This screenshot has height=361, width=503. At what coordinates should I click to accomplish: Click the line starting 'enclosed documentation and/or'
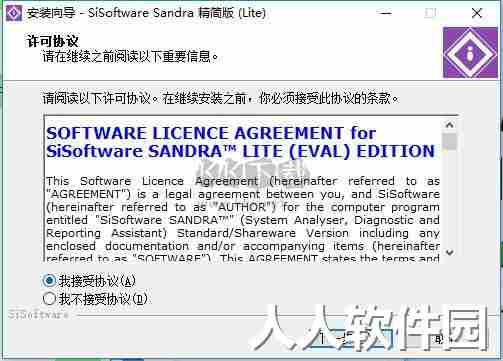coord(243,246)
